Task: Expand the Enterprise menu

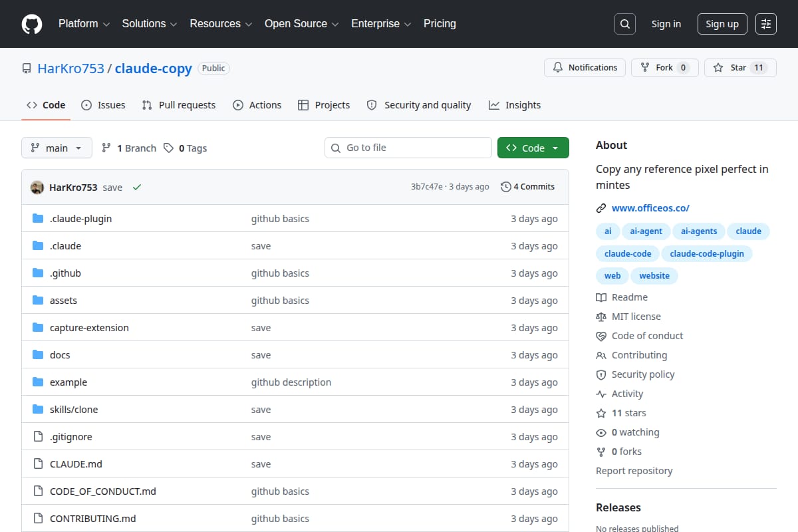Action: coord(382,24)
